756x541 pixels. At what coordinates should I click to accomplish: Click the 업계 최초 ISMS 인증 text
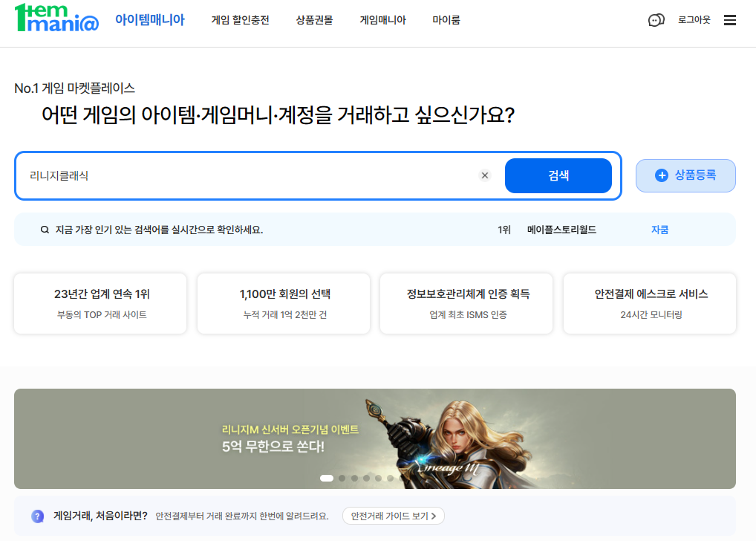(x=468, y=314)
